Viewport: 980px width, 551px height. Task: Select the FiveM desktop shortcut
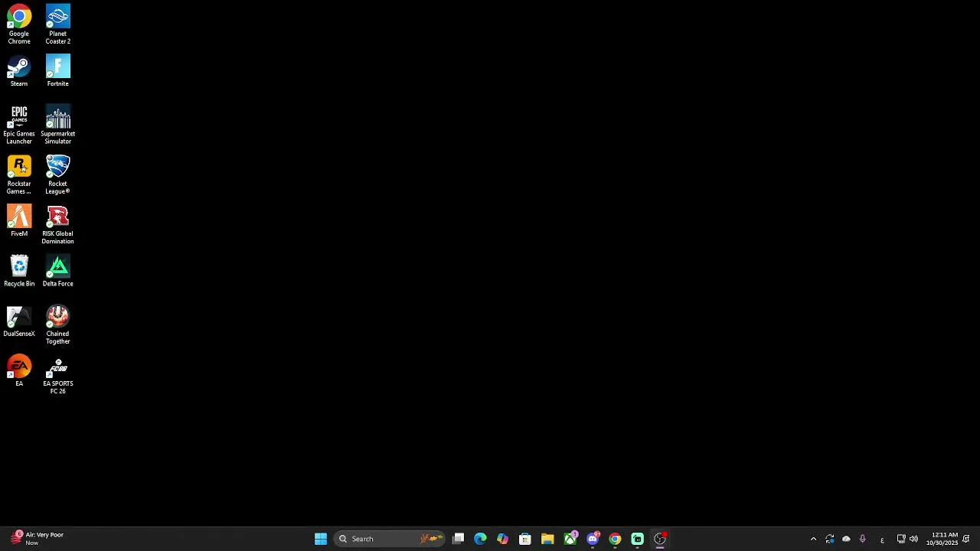tap(19, 221)
